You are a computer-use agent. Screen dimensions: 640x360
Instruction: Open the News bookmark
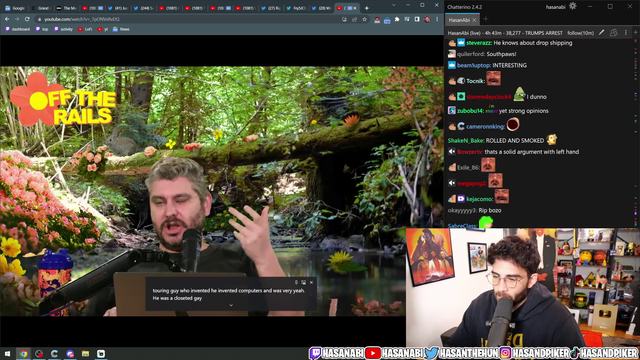[121, 29]
